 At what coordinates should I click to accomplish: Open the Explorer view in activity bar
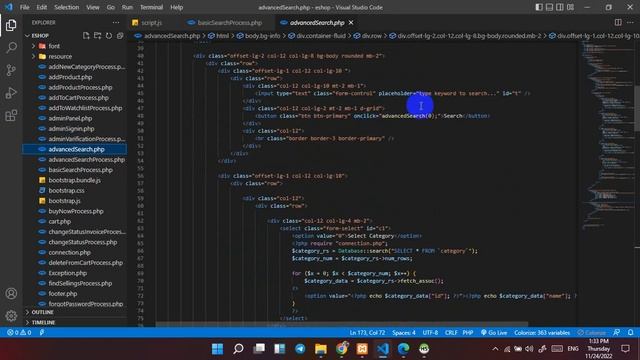11,25
